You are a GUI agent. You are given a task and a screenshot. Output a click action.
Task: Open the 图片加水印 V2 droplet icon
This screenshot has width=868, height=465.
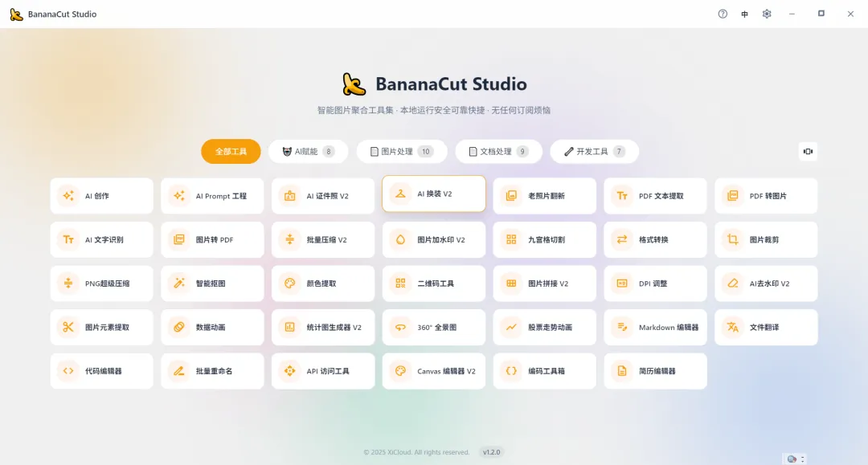[x=400, y=239]
